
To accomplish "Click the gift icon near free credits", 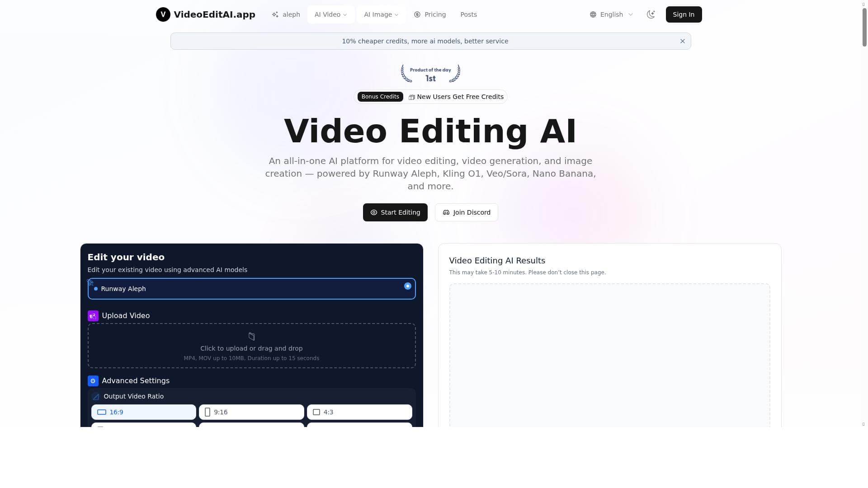I will 411,97.
